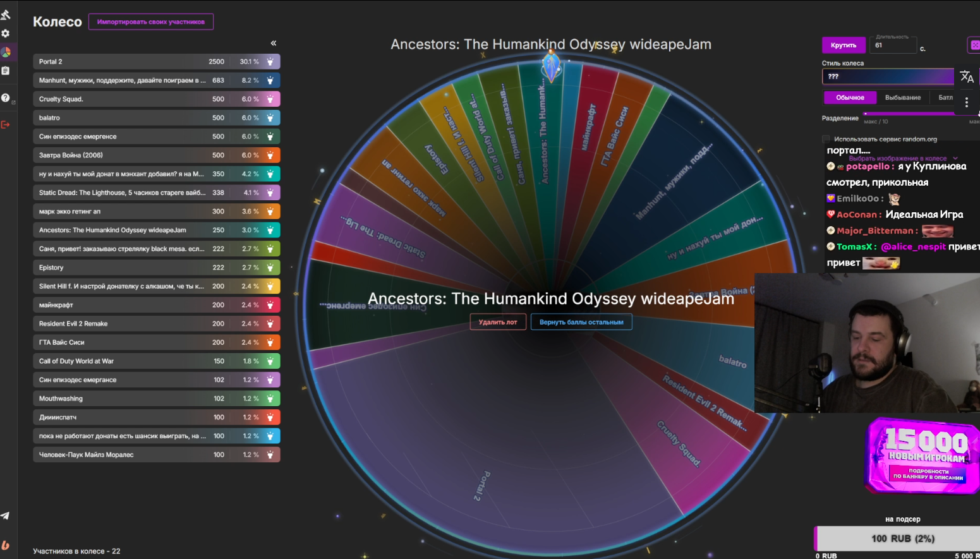
Task: Open the Telegram paper plane icon
Action: [5, 515]
